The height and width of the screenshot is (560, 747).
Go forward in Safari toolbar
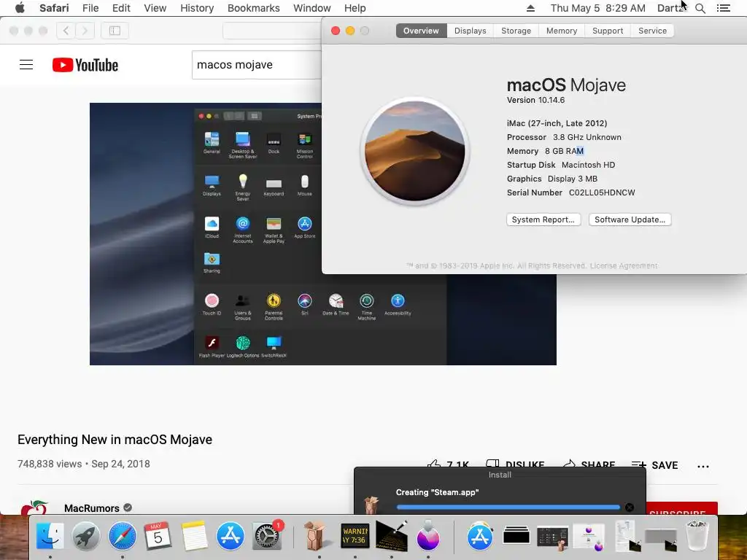point(85,31)
